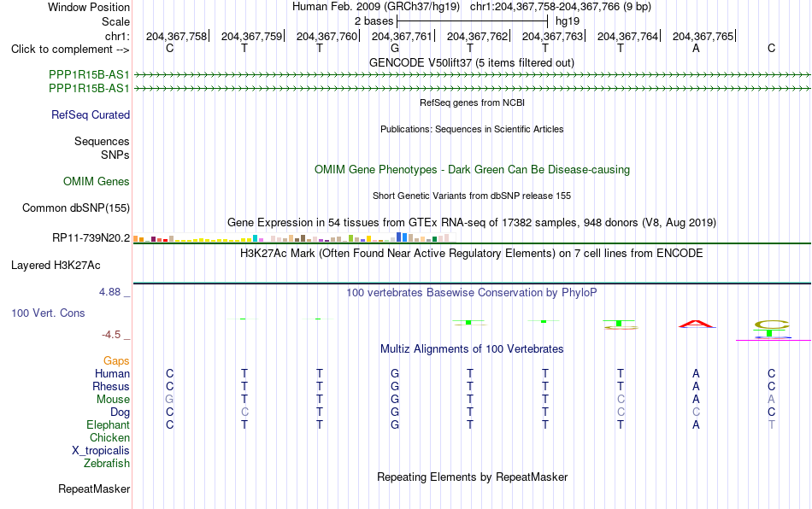This screenshot has height=509, width=812.
Task: Click the SNPs track label
Action: [115, 155]
